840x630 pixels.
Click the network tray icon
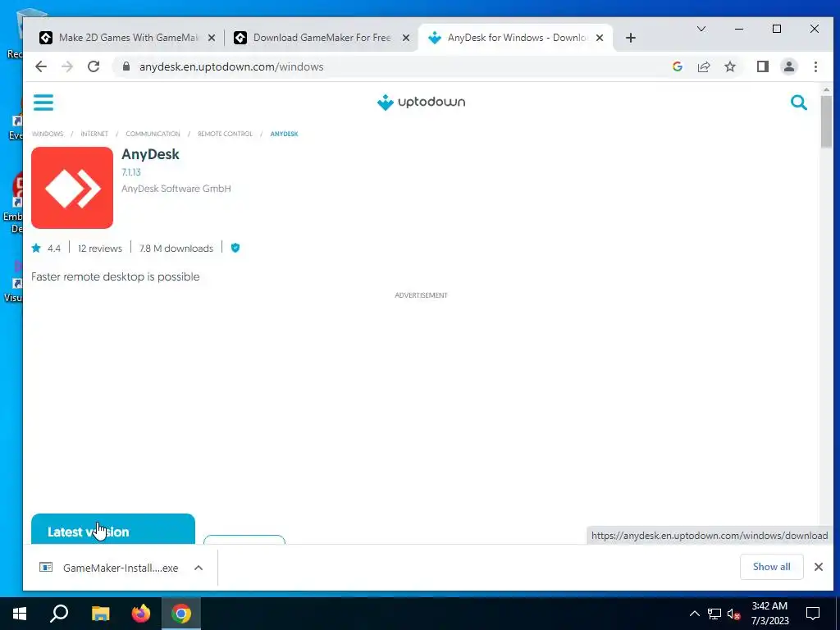[714, 614]
